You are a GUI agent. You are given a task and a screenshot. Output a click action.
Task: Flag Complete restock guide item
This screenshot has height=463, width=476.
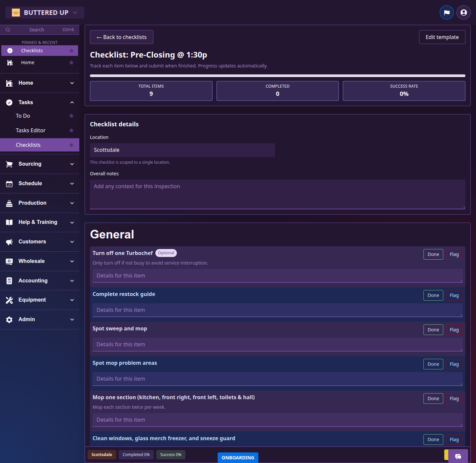454,295
